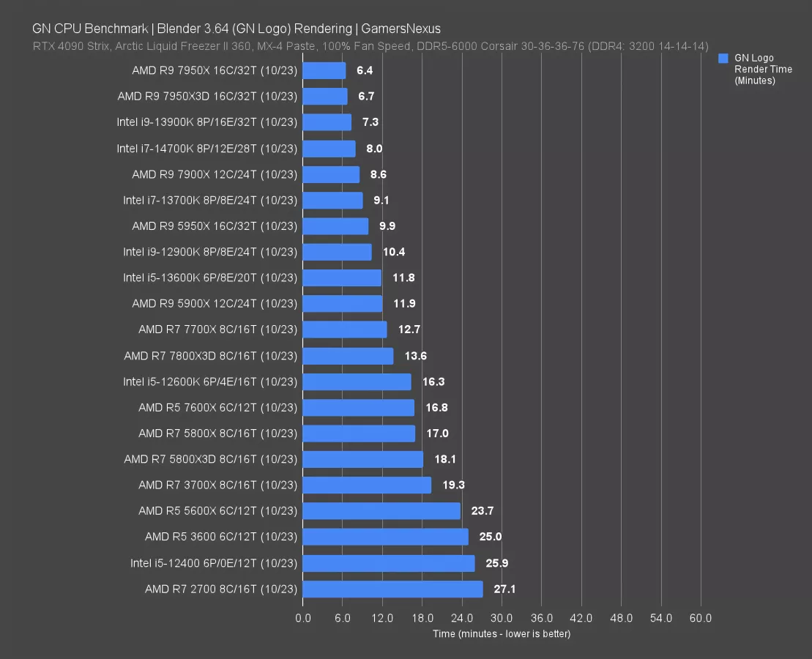812x659 pixels.
Task: Click the AMD R7 7800X3D label
Action: pyautogui.click(x=211, y=356)
